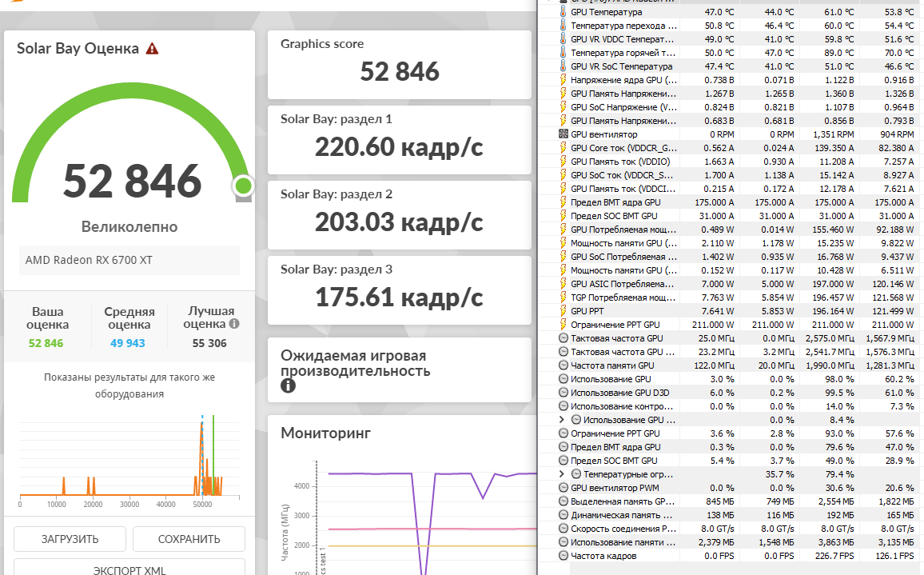
Task: Click the clock icon for Тактовая частота GPU
Action: click(x=564, y=338)
